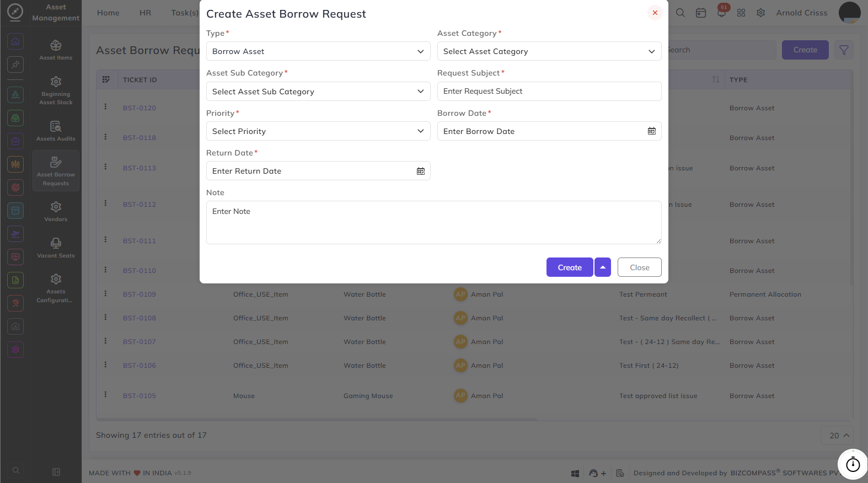Open Asset Category dropdown
The image size is (868, 483).
coord(549,51)
